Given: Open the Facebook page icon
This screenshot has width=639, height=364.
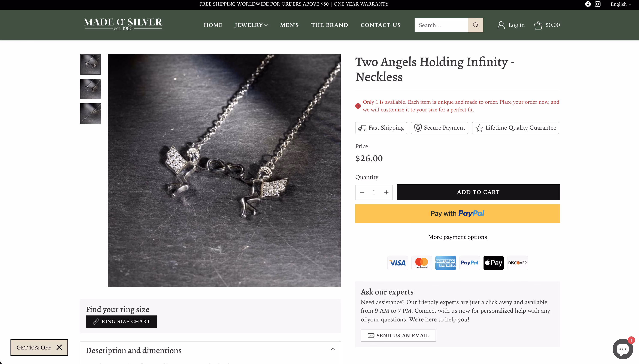Looking at the screenshot, I should [x=588, y=4].
